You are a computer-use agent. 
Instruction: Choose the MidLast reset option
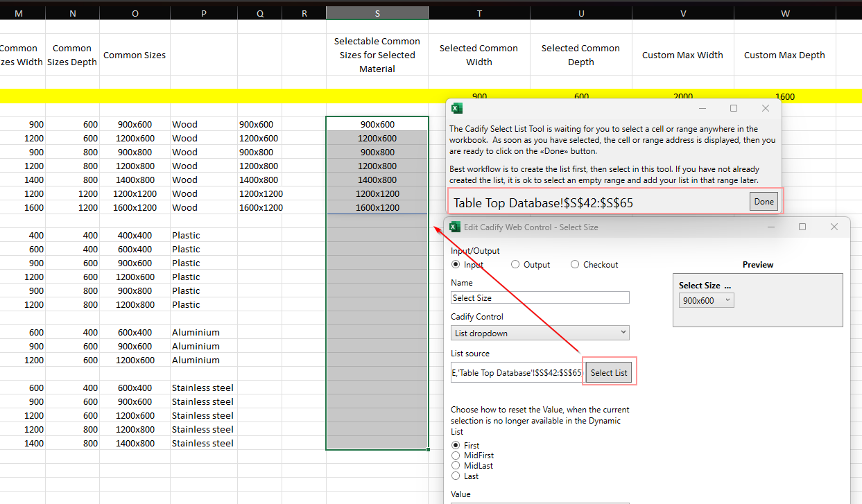click(x=456, y=466)
